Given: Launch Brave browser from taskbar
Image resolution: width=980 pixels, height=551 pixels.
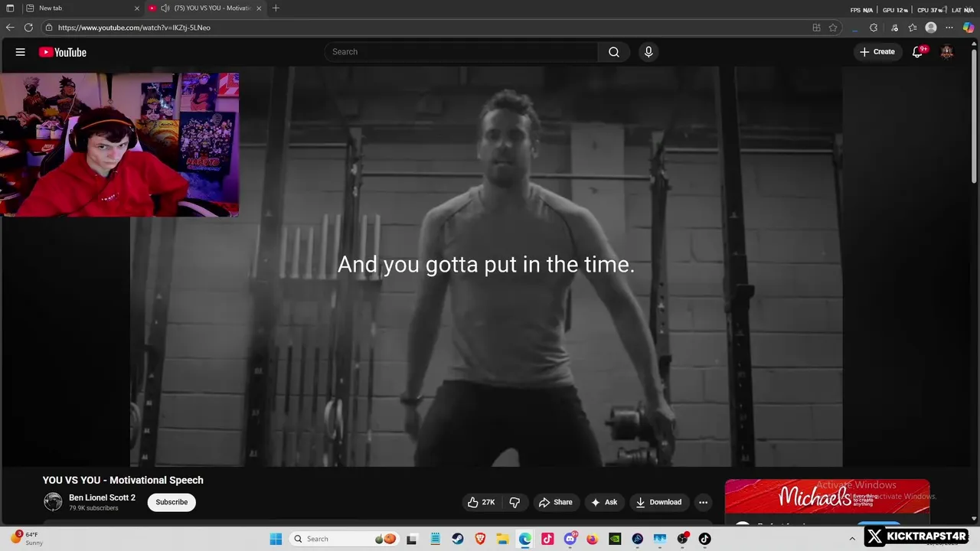Looking at the screenshot, I should point(480,539).
